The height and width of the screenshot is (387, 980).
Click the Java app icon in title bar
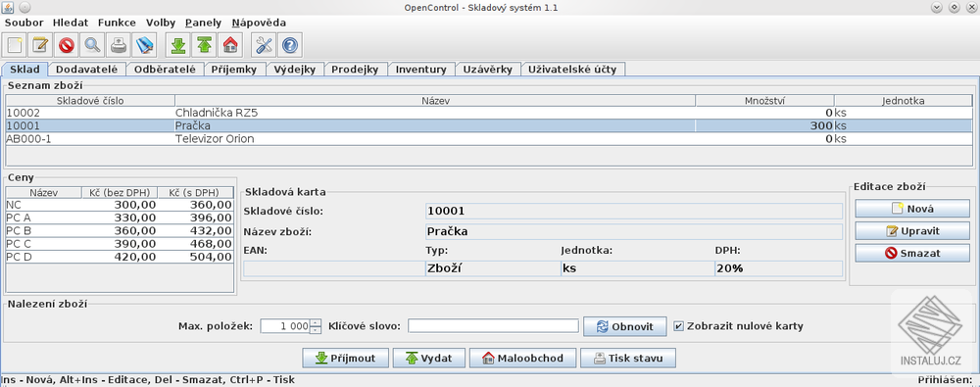[8, 8]
